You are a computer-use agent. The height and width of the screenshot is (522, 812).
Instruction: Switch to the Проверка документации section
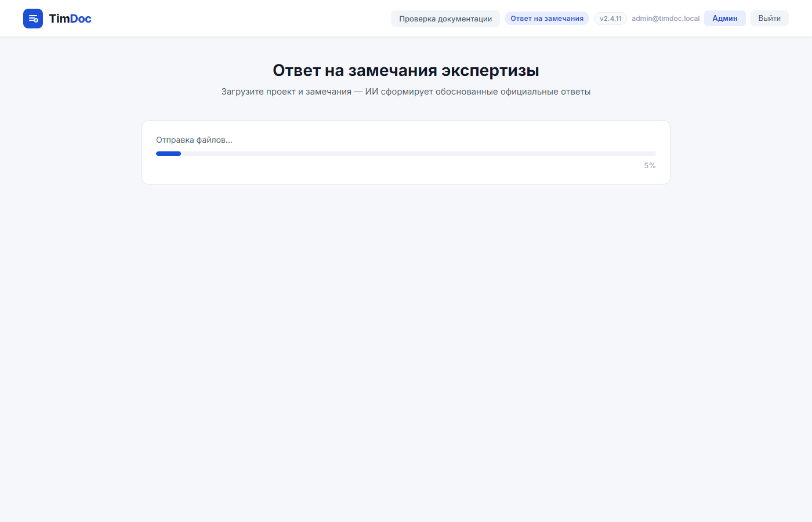point(445,18)
